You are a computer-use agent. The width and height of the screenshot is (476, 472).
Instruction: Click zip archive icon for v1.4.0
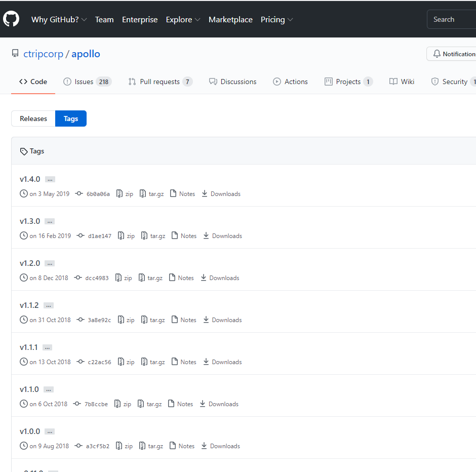[x=120, y=194]
